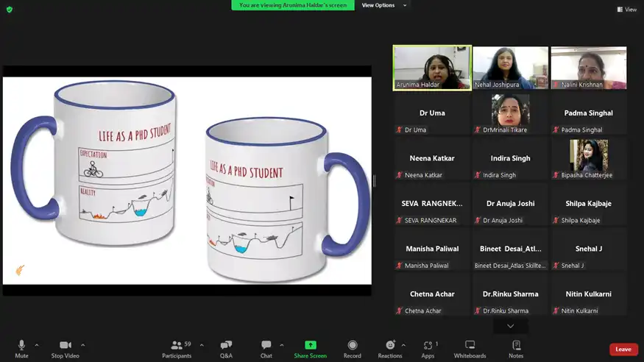Click the green Share Screen icon

[x=310, y=346]
